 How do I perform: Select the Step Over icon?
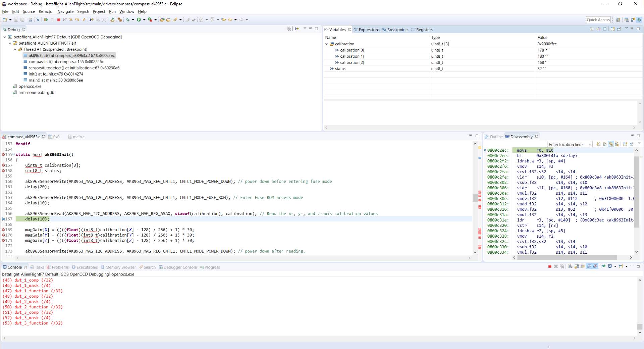77,19
